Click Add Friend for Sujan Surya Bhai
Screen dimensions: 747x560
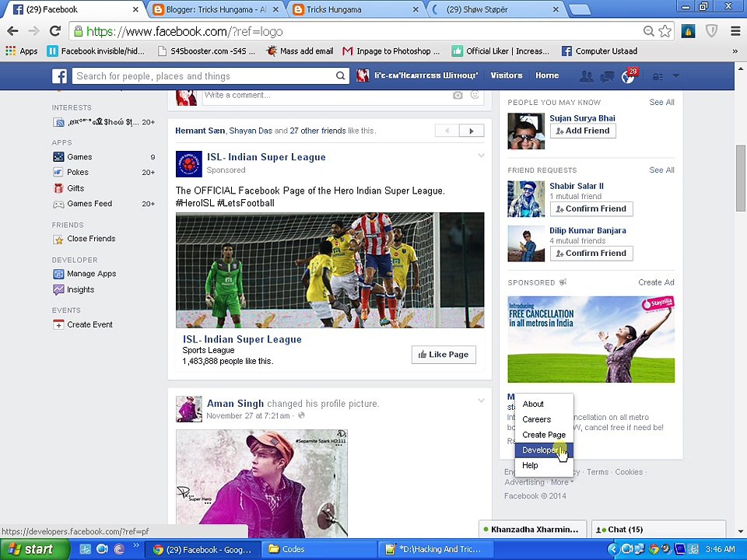click(583, 131)
